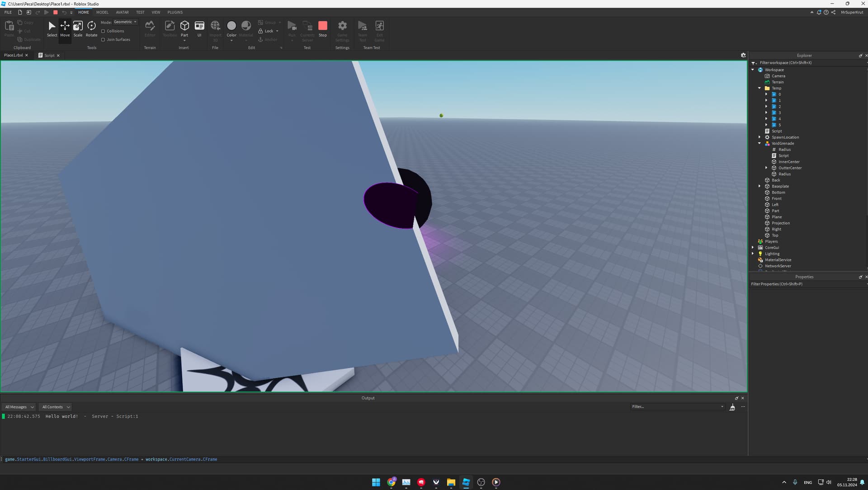Collapse the Temp folder in Explorer
868x490 pixels.
point(759,88)
